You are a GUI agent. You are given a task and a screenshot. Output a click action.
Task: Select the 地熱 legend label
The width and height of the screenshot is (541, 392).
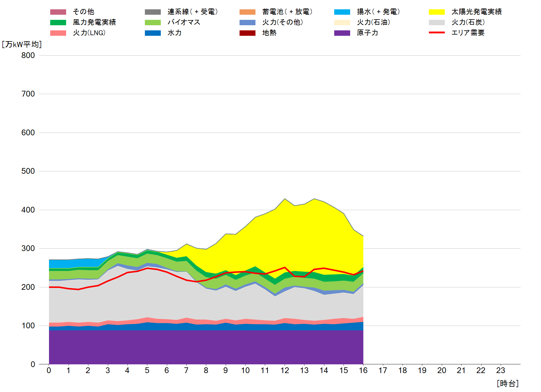click(x=269, y=33)
